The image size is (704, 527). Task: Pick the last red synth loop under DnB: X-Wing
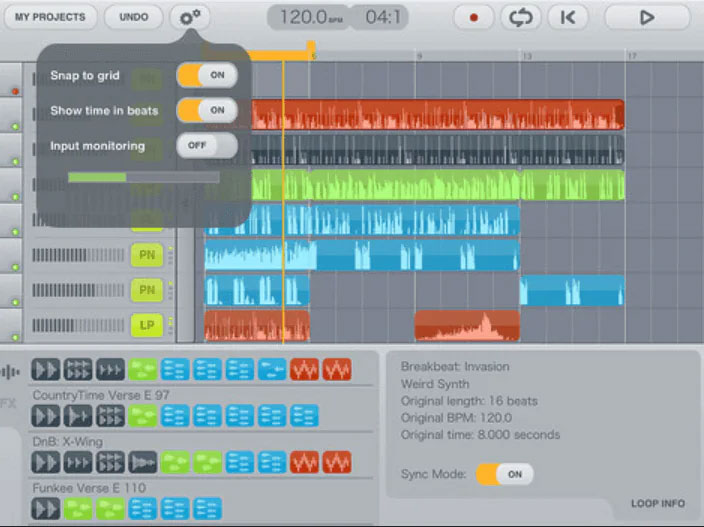tap(337, 462)
